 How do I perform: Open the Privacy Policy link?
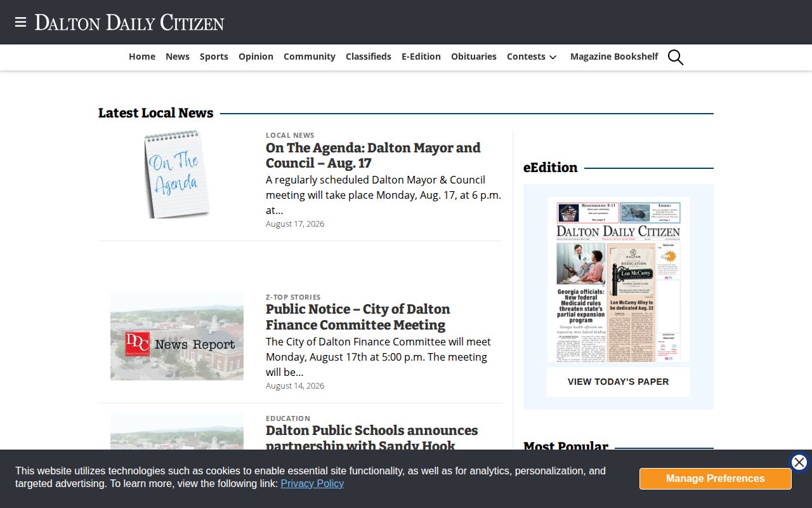point(312,483)
